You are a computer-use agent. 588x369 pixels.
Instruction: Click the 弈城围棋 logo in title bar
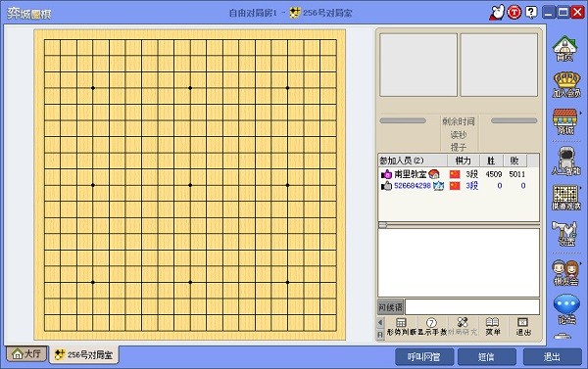[29, 13]
